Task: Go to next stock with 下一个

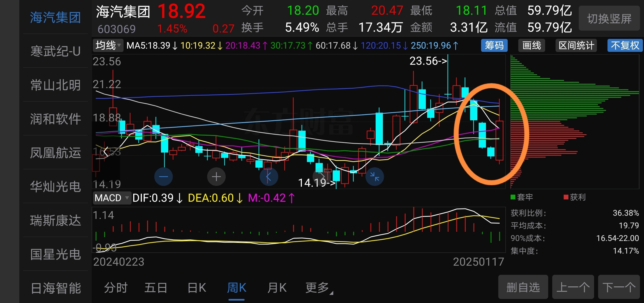Action: [x=619, y=287]
